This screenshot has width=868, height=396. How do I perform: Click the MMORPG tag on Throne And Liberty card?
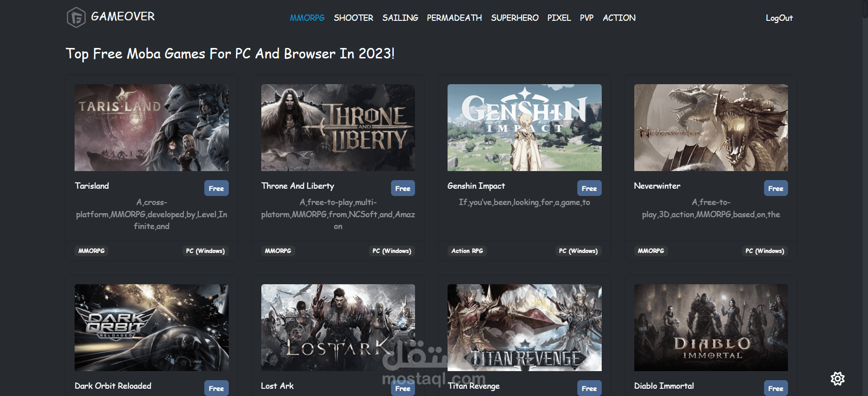[278, 251]
